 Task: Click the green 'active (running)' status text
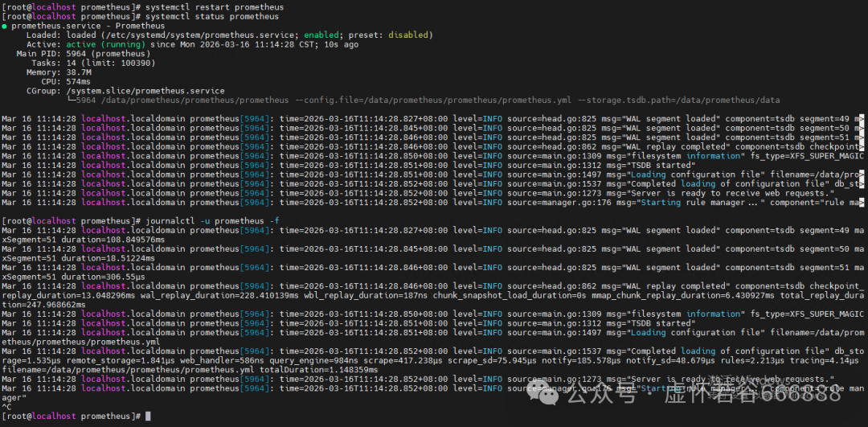106,44
